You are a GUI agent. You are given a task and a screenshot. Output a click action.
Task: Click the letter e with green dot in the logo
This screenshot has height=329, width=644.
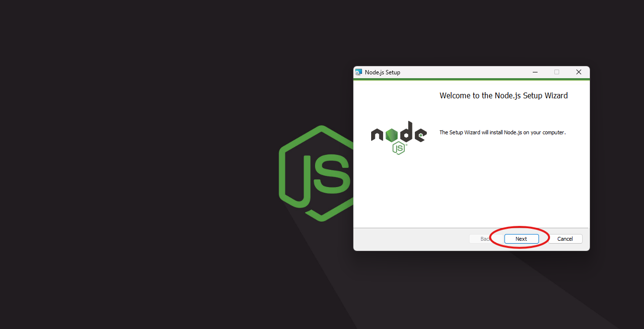[420, 135]
